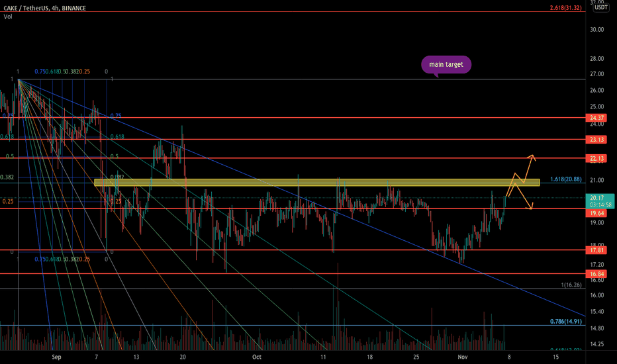The width and height of the screenshot is (617, 364).
Task: Click the 25.00 price scale value
Action: click(596, 107)
